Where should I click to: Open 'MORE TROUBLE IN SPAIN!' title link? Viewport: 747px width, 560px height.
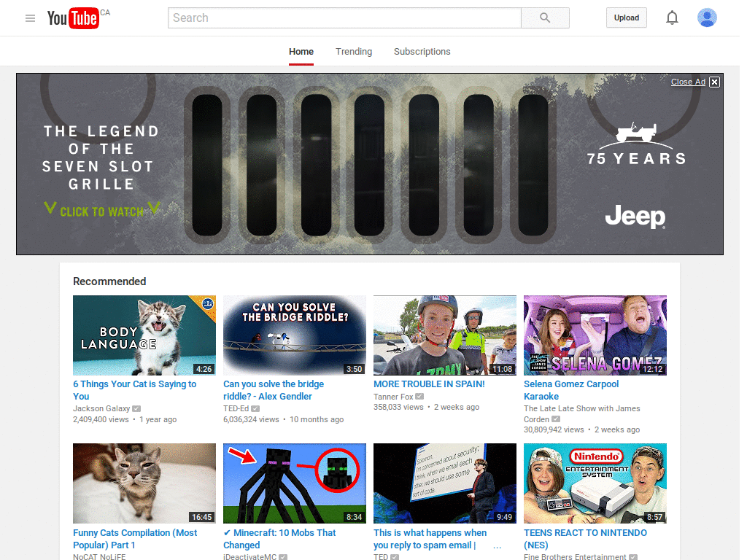point(429,384)
